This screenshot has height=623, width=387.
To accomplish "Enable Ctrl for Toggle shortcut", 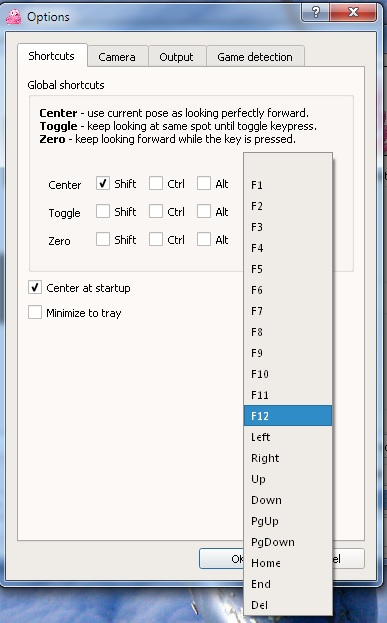I will [156, 211].
